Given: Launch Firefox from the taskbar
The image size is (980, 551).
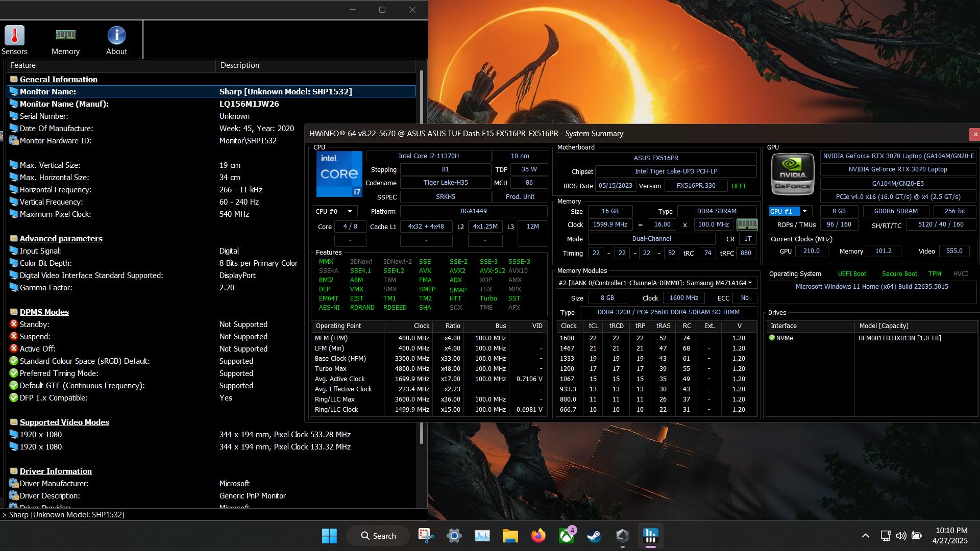Looking at the screenshot, I should (538, 536).
